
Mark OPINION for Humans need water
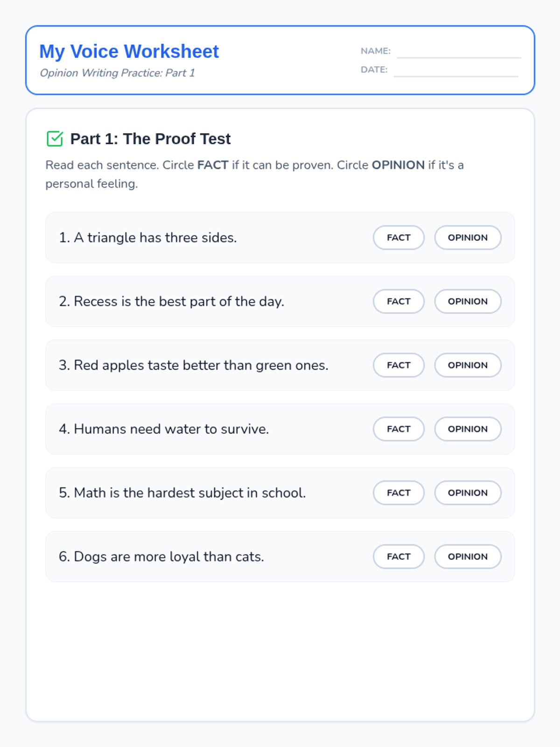[x=468, y=429]
